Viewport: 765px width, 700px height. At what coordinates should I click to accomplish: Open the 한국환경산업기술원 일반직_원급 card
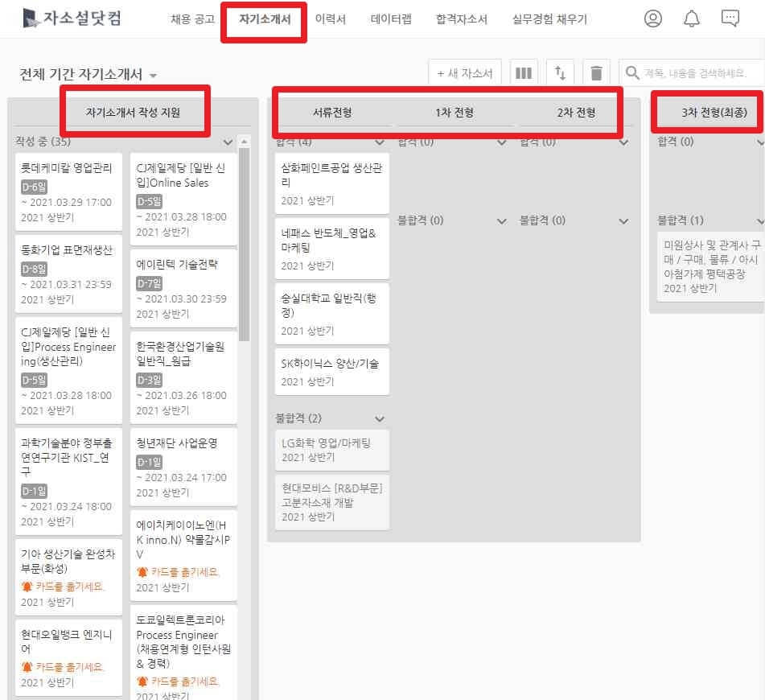pos(183,377)
